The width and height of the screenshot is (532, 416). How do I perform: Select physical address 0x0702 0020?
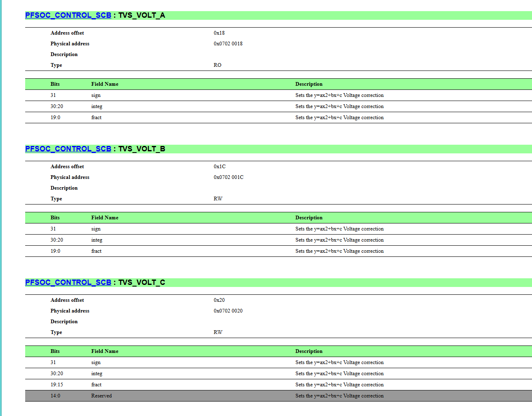point(228,311)
